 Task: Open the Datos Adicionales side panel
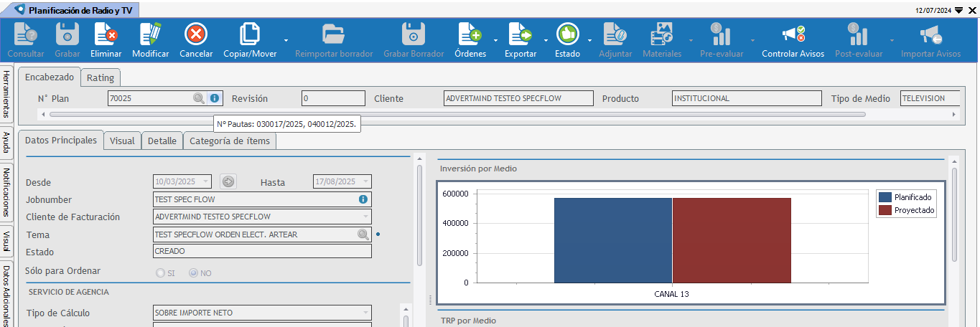coord(6,295)
